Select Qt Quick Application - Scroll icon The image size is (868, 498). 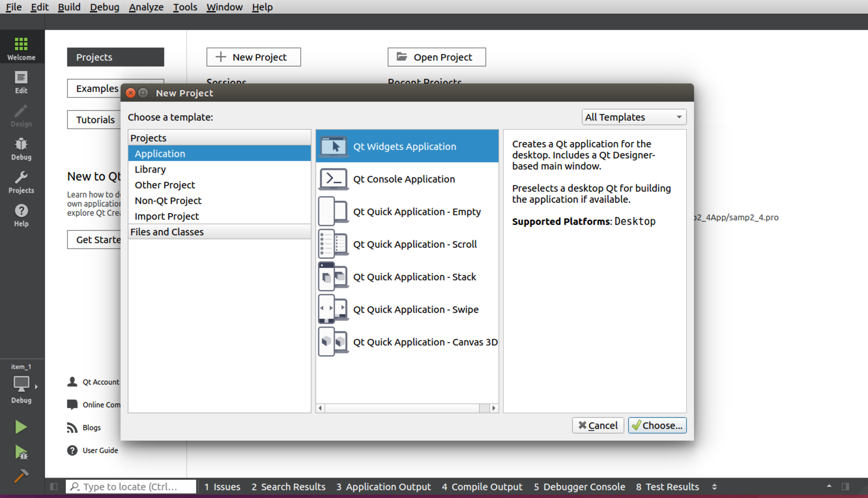tap(333, 244)
